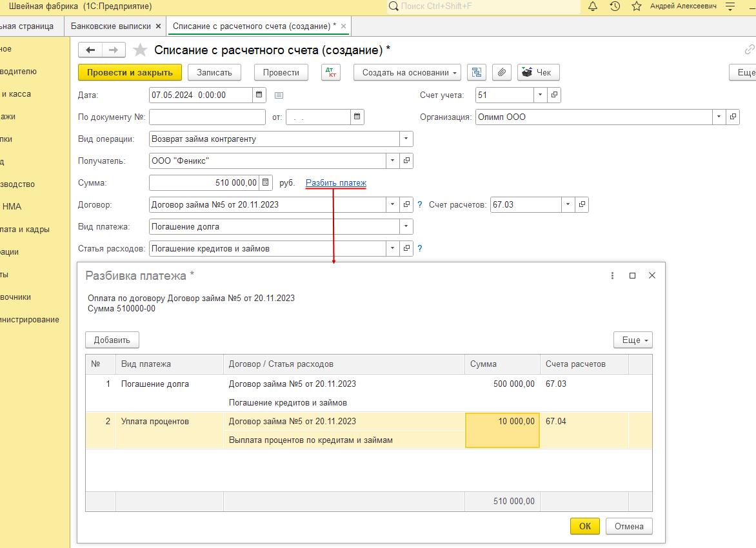Image resolution: width=756 pixels, height=548 pixels.
Task: Click Добавить button in dialog
Action: point(112,340)
